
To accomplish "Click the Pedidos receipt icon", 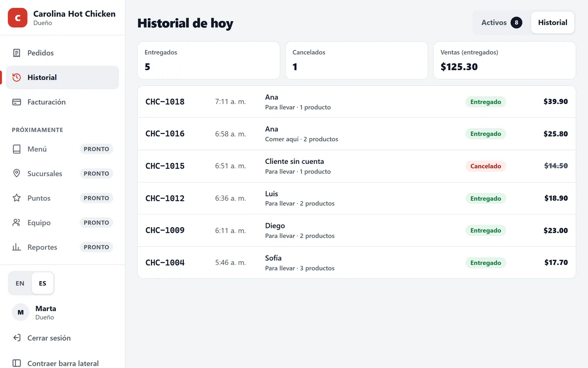I will (x=17, y=53).
